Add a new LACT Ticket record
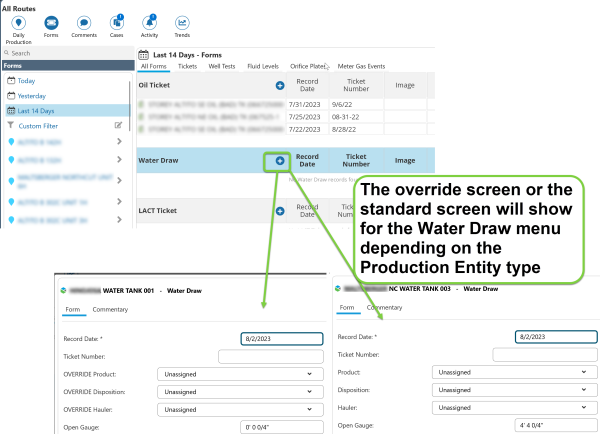600x434 pixels. pos(280,211)
